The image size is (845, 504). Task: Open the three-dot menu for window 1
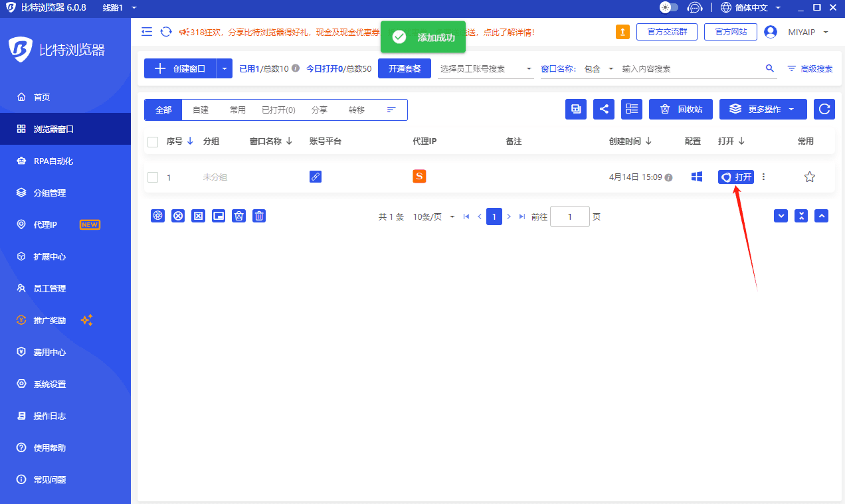point(763,177)
